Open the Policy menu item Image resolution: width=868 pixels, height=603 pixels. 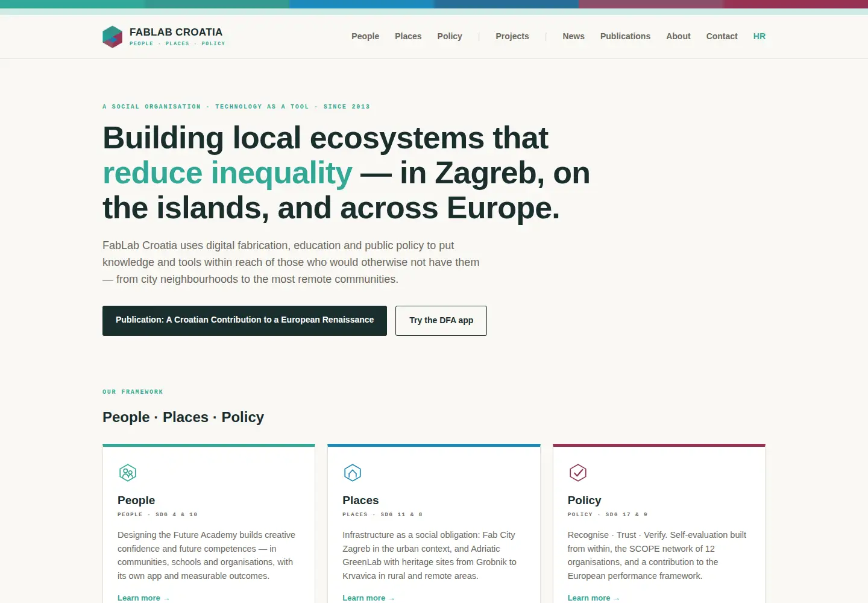[450, 36]
